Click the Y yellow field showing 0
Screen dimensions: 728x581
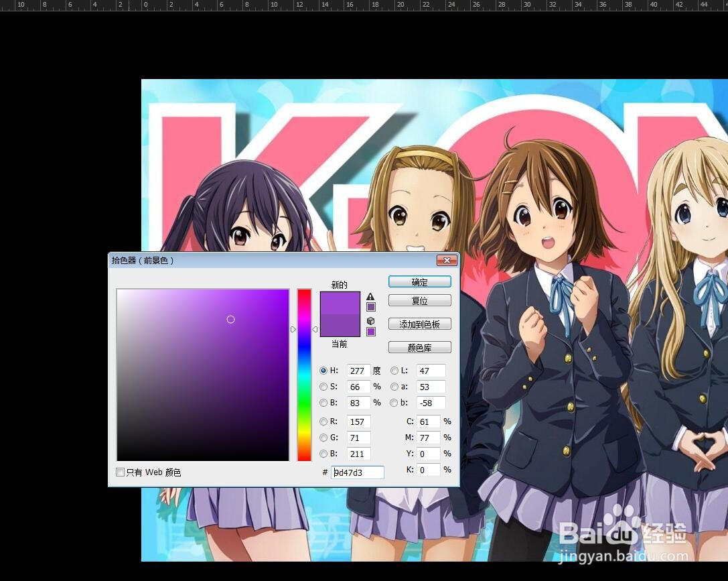point(428,454)
